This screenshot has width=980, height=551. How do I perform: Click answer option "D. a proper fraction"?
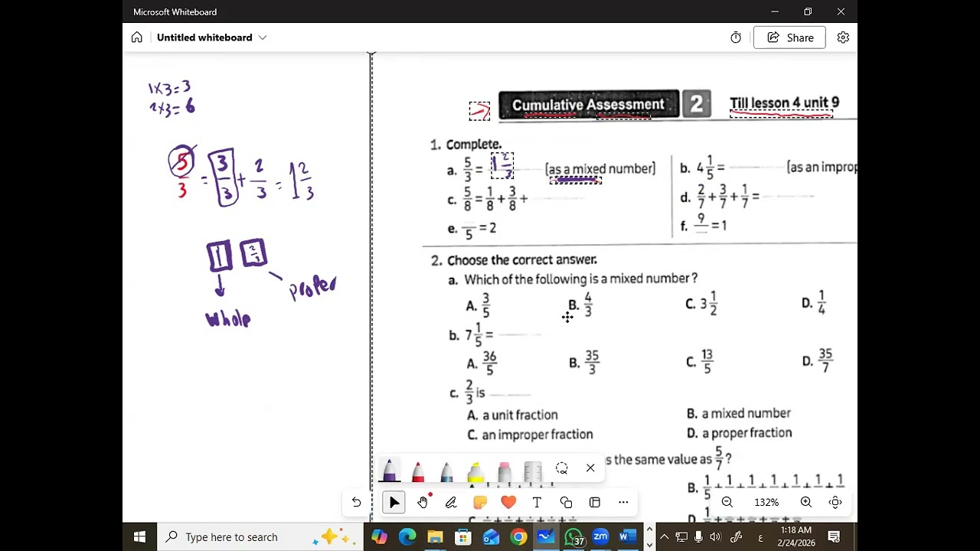[739, 433]
